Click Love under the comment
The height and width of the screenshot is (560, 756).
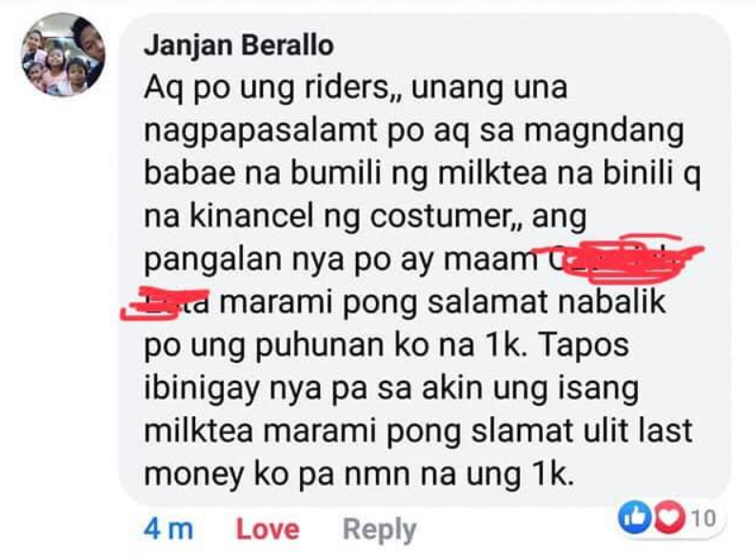[268, 530]
